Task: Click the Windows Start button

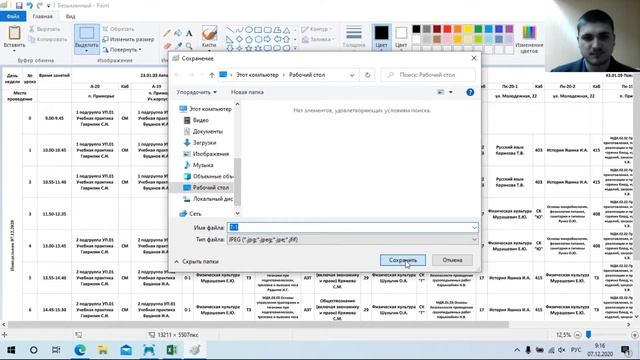Action: coord(11,350)
